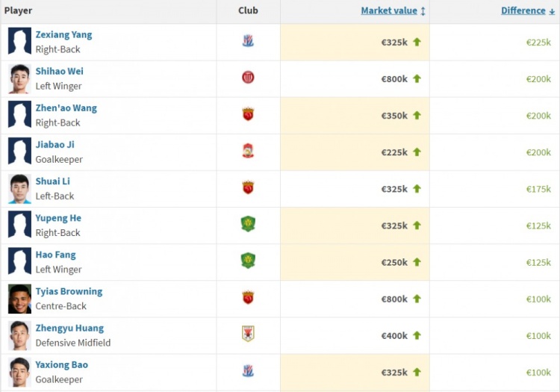The height and width of the screenshot is (392, 560).
Task: Click the club crest beside Zhen'ao Wang
Action: coord(248,114)
